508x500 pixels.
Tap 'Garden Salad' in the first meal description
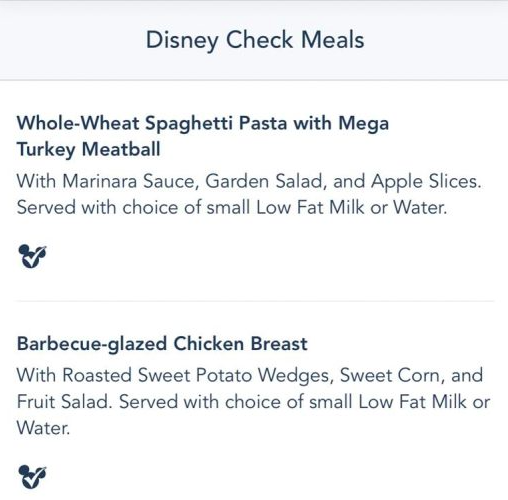click(264, 182)
